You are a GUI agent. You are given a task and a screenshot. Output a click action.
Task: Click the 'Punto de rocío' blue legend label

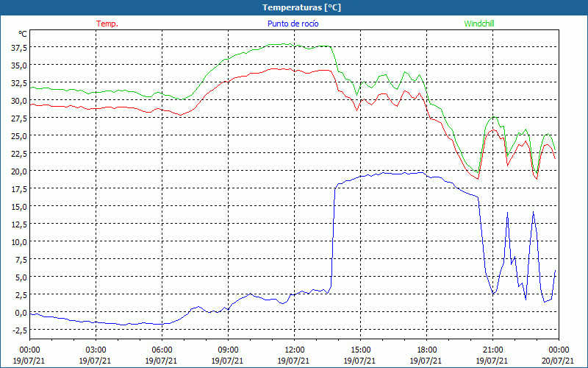293,24
